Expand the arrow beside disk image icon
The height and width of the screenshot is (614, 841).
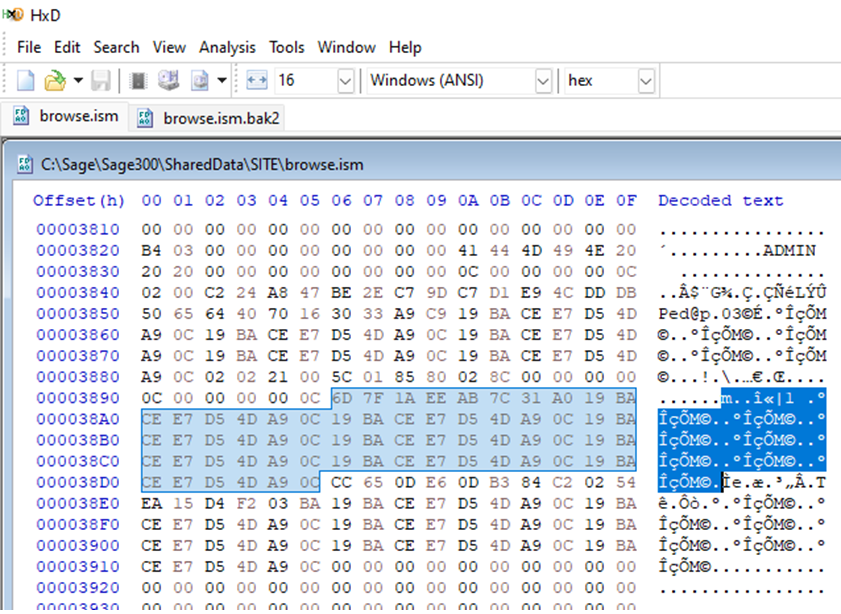coord(221,80)
